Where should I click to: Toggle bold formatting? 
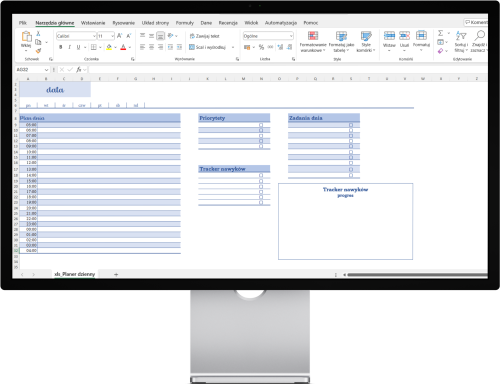(61, 47)
